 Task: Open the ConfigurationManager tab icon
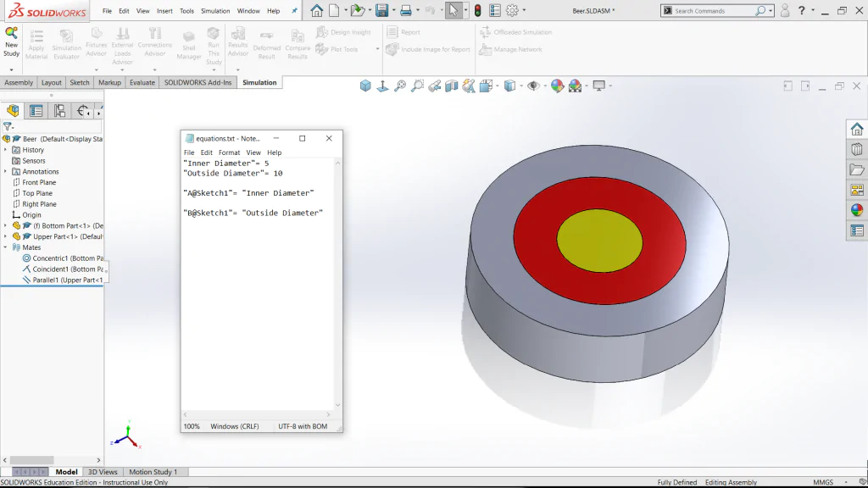(x=59, y=111)
